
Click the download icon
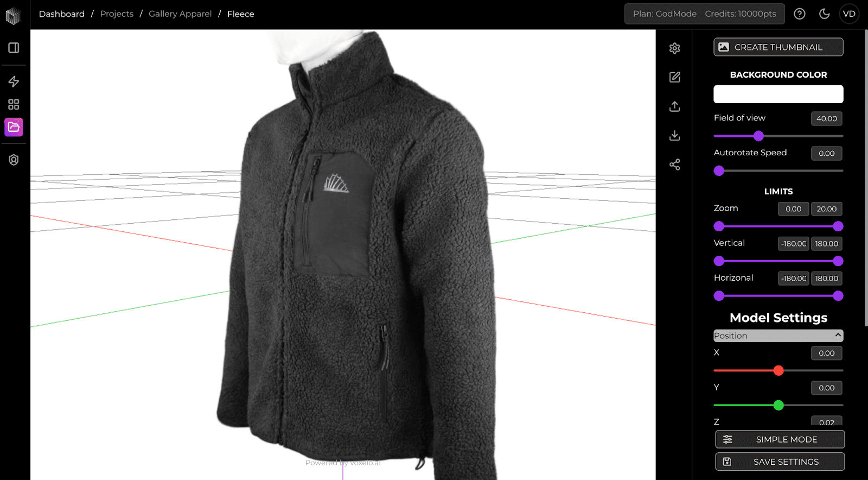pos(674,135)
